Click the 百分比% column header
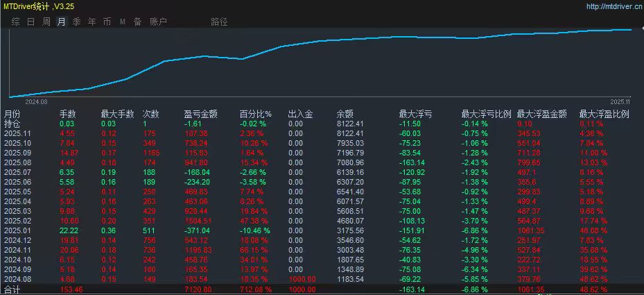Viewport: 644px width, 295px height. (256, 114)
